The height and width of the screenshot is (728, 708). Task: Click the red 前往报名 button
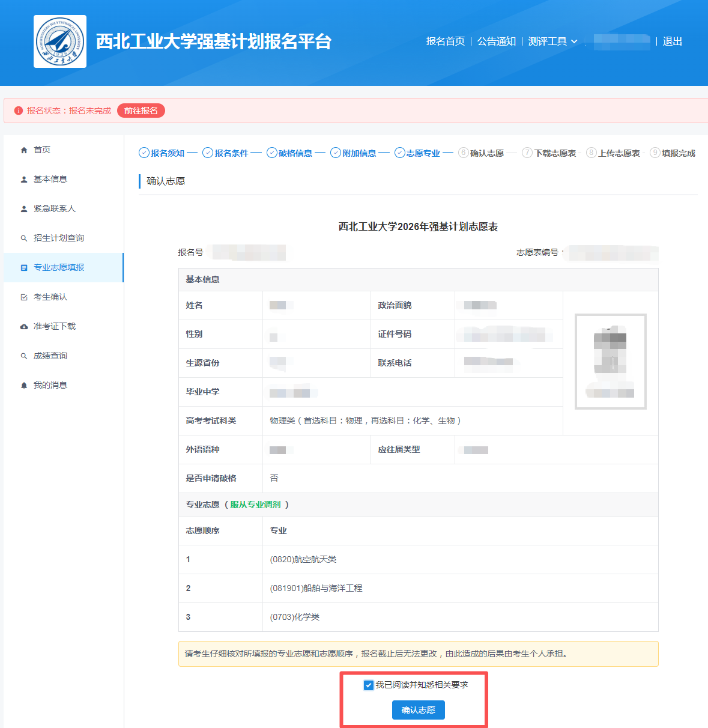[x=141, y=111]
